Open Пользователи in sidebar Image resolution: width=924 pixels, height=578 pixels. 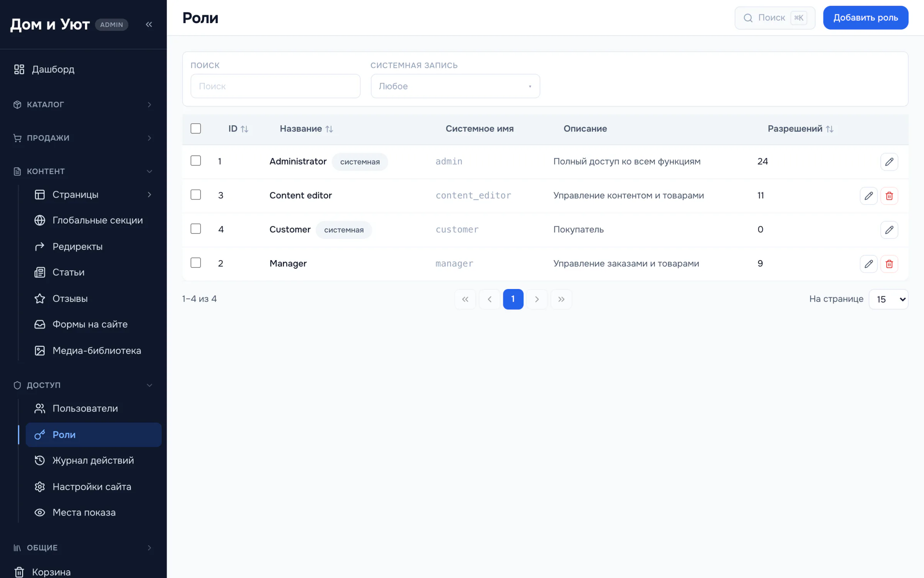coord(94,408)
